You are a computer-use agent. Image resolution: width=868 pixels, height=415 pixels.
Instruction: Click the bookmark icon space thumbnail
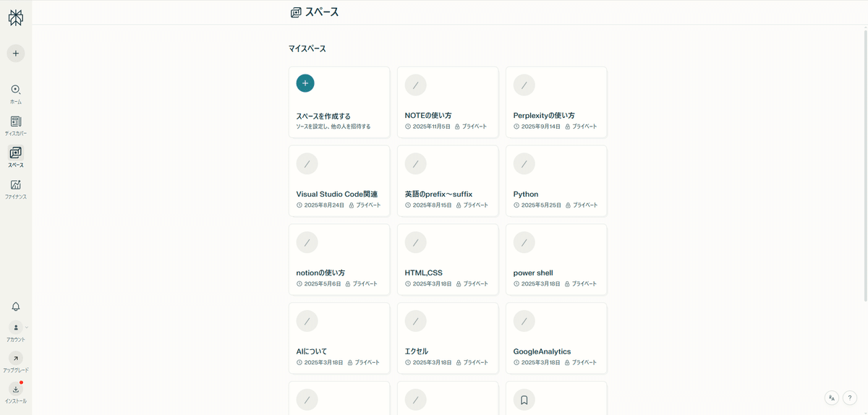[x=524, y=399]
